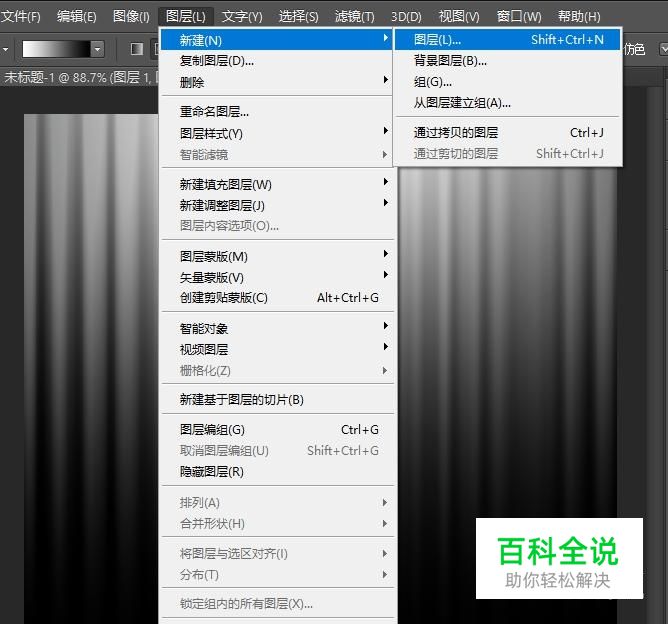This screenshot has height=624, width=668.
Task: Open the 窗口(W) menu
Action: tap(519, 17)
